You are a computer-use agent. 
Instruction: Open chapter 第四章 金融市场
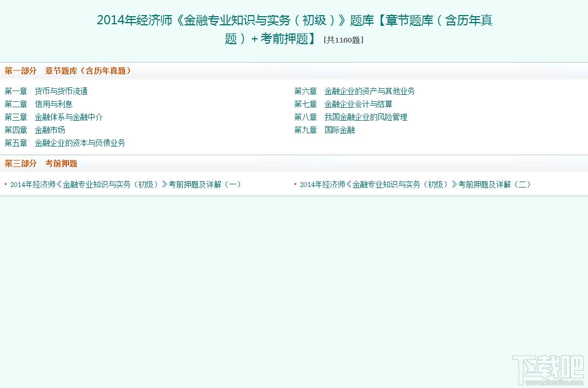pyautogui.click(x=35, y=130)
